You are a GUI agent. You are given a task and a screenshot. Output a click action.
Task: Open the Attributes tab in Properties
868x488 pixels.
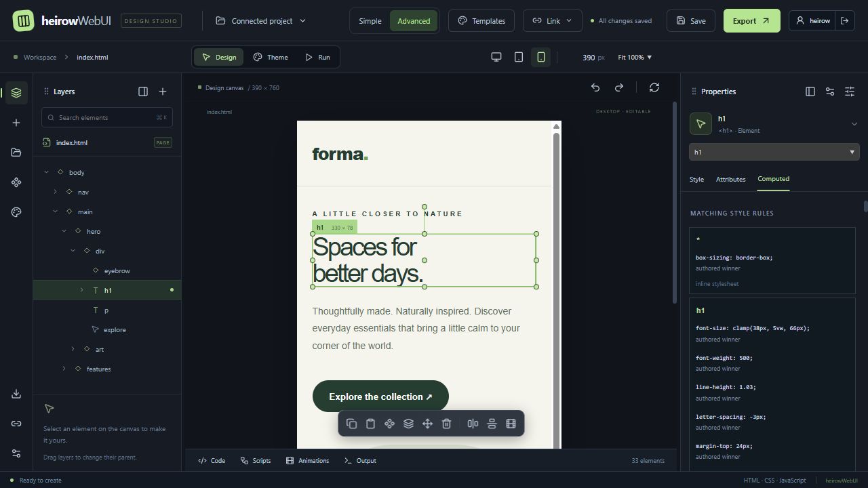731,180
